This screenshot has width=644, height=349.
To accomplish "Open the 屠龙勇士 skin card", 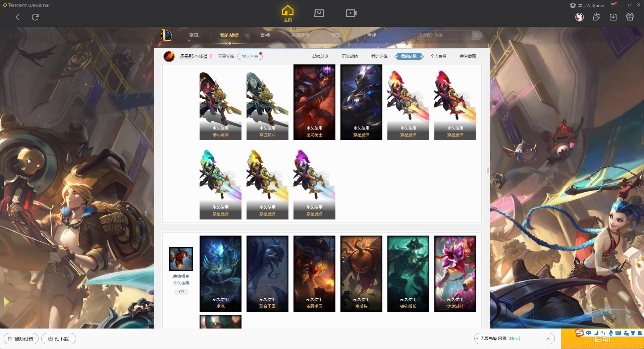I will pyautogui.click(x=314, y=102).
